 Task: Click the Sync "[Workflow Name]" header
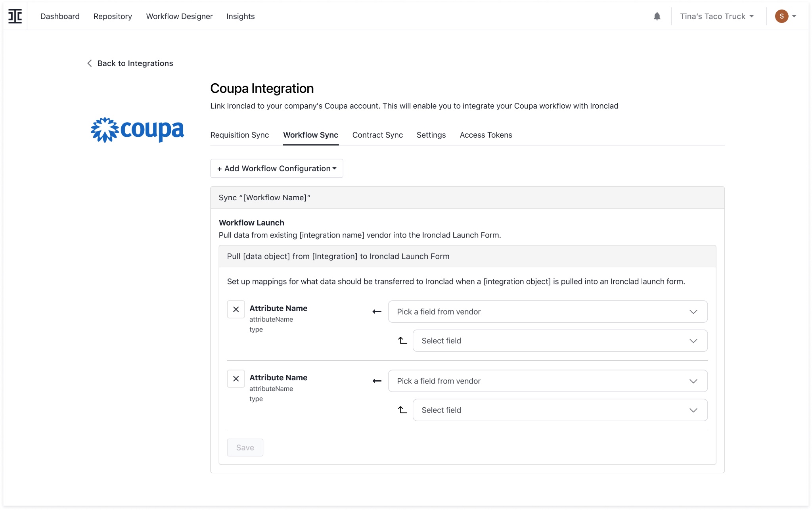pyautogui.click(x=467, y=197)
